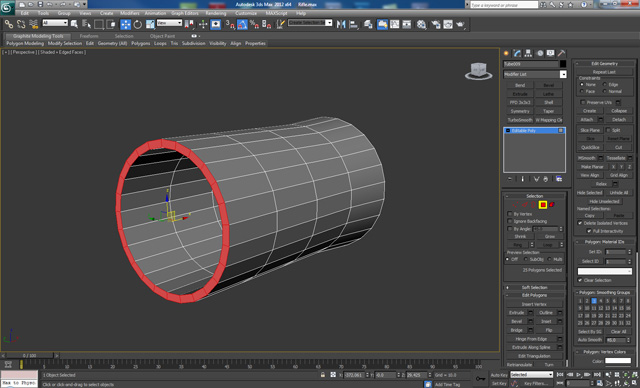
Task: Enable the By Vertex checkbox
Action: [x=510, y=214]
